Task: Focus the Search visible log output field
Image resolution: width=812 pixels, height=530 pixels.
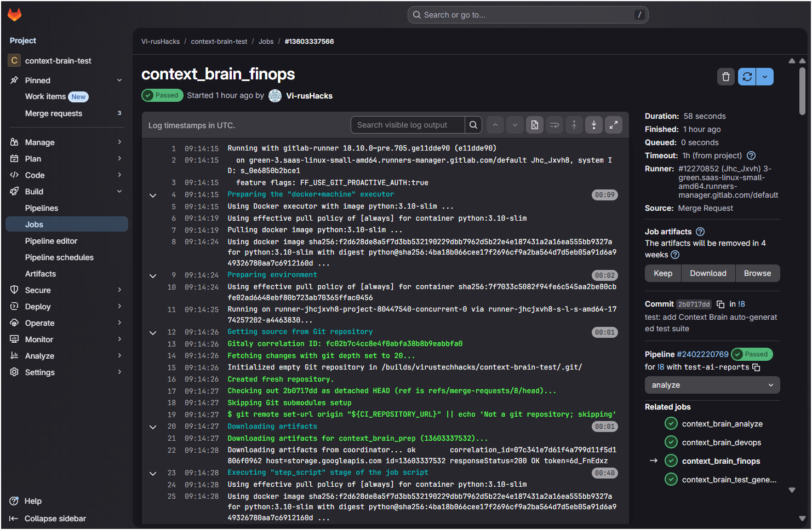Action: click(x=408, y=125)
